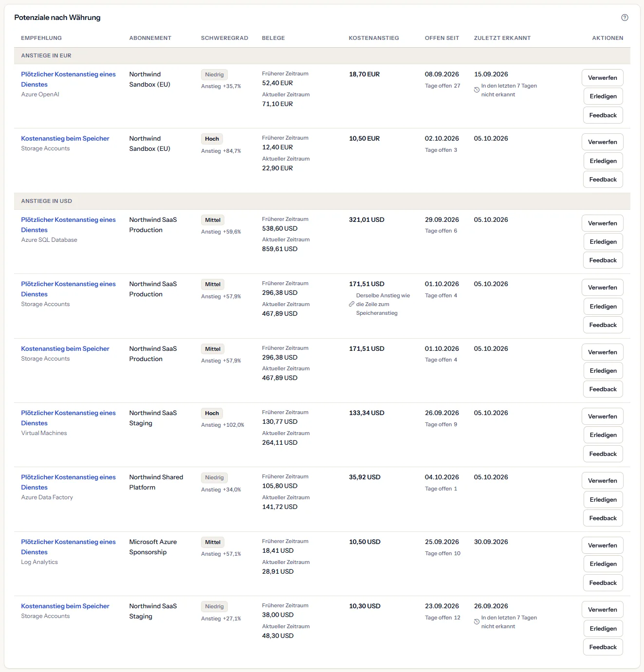
Task: Click Verwerfen in the Azure SQL Database row
Action: coord(603,223)
